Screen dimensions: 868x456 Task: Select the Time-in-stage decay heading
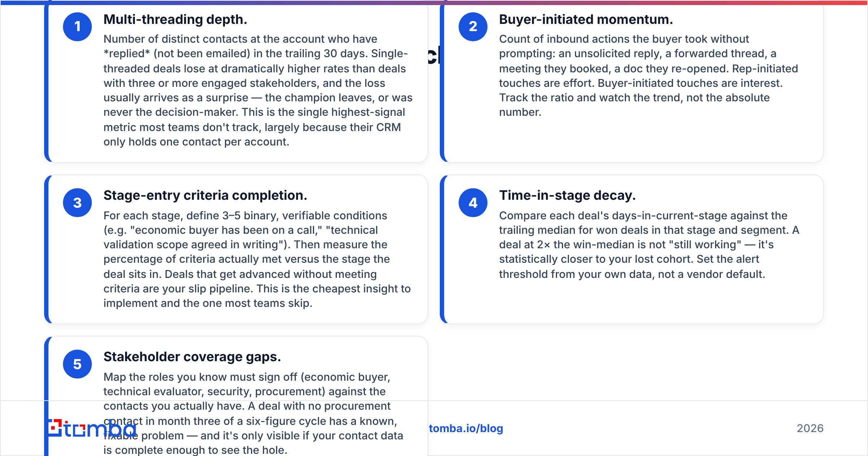coord(567,195)
